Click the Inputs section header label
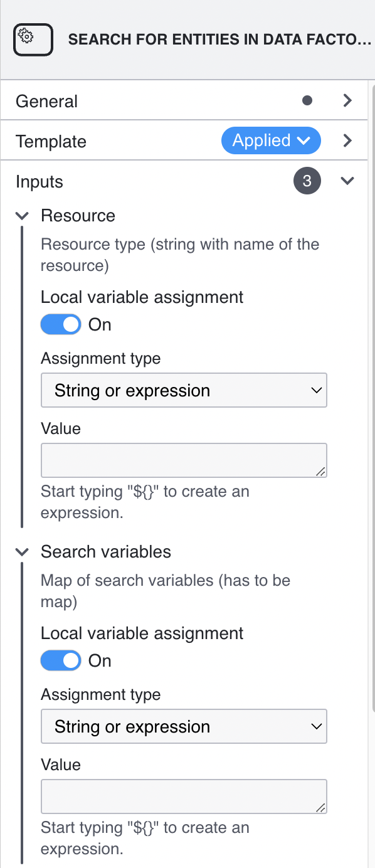Image resolution: width=375 pixels, height=868 pixels. click(40, 182)
